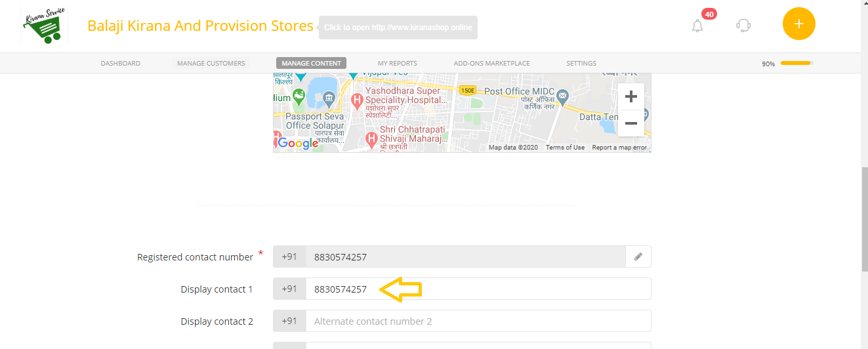Screen dimensions: 868x349
Task: Click the Google logo on the map
Action: [297, 143]
